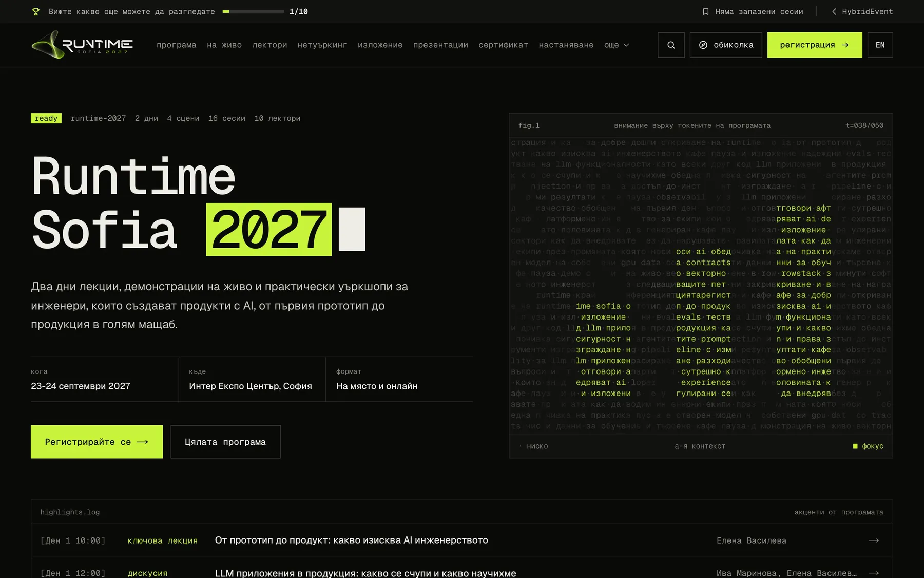The width and height of the screenshot is (924, 578).
Task: Open нетуъркинг page
Action: [322, 45]
